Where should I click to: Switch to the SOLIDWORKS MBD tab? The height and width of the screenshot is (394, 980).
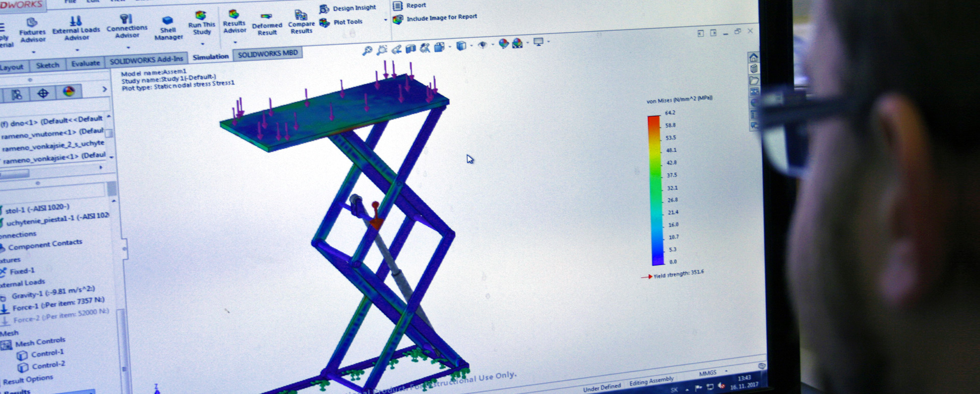click(267, 54)
